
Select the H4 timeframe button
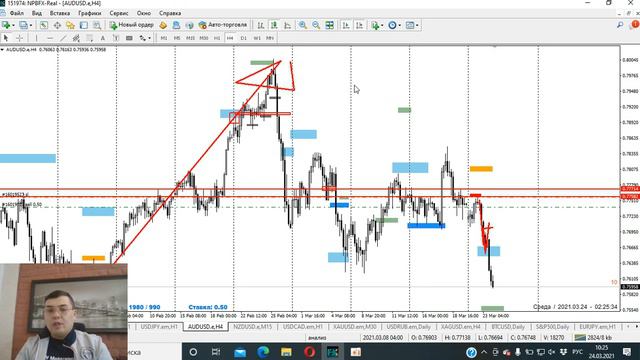tap(230, 38)
